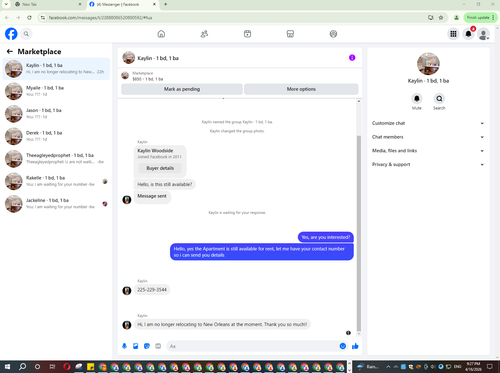
Task: Open the Video (Watch) icon
Action: pyautogui.click(x=247, y=34)
